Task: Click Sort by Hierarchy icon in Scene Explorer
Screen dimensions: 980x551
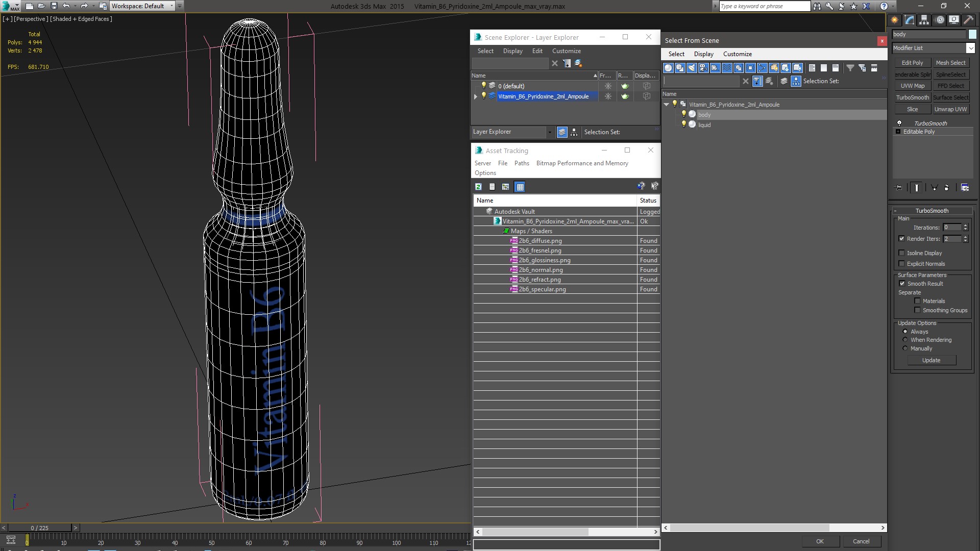Action: coord(574,132)
